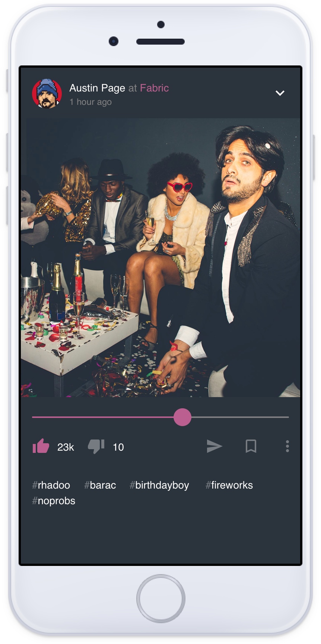The width and height of the screenshot is (321, 644).
Task: Click the phone's round home button
Action: (161, 599)
